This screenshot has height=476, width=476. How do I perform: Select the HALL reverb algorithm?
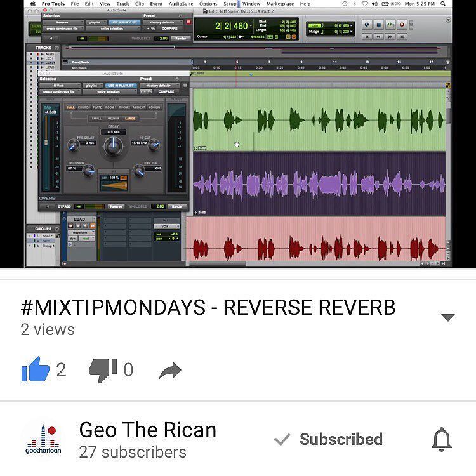click(x=70, y=107)
